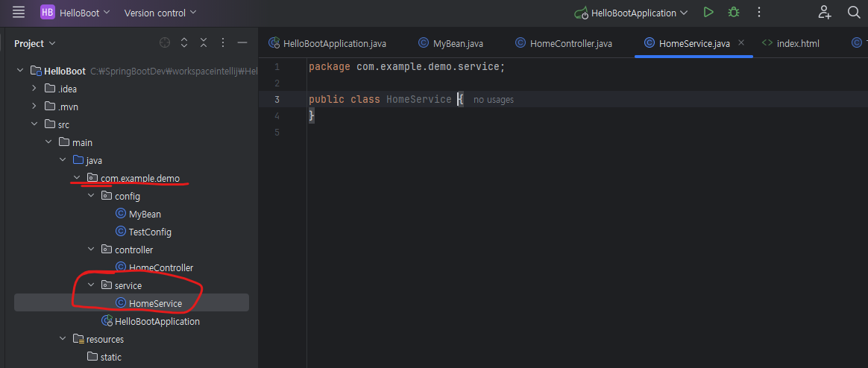Click the closing brace on line 4
The width and height of the screenshot is (868, 368).
[312, 115]
